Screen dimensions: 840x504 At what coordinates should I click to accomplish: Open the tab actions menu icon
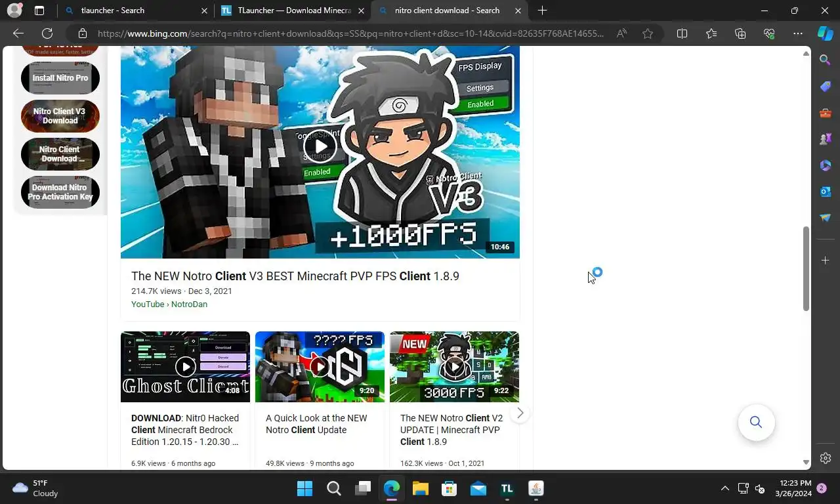pyautogui.click(x=39, y=10)
